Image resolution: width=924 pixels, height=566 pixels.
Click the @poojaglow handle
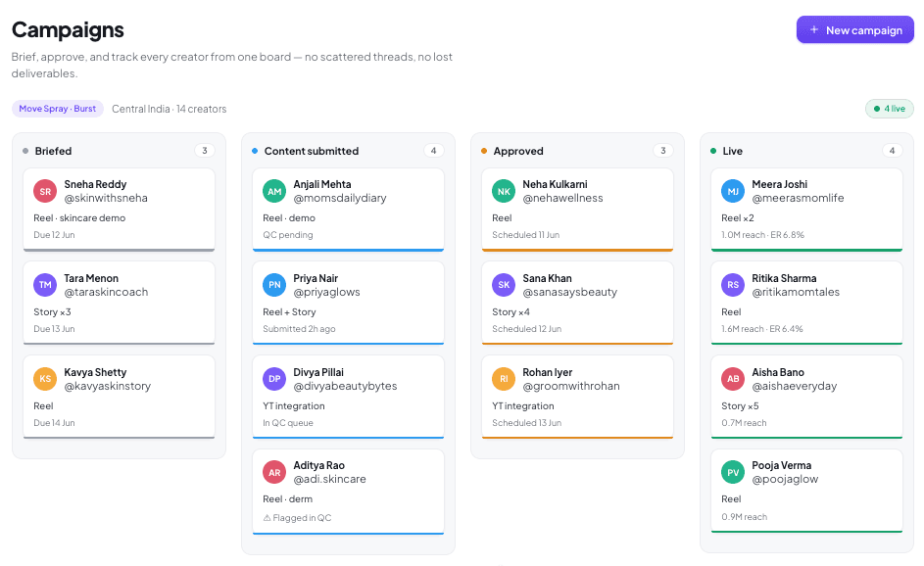pyautogui.click(x=785, y=479)
